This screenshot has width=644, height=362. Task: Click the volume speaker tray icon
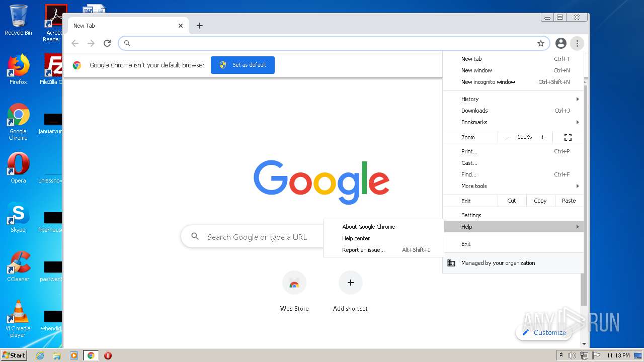572,355
